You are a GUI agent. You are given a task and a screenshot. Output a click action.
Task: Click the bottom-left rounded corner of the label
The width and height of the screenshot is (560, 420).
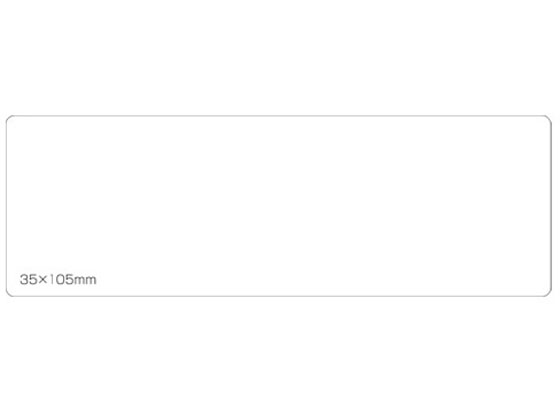pos(9,293)
